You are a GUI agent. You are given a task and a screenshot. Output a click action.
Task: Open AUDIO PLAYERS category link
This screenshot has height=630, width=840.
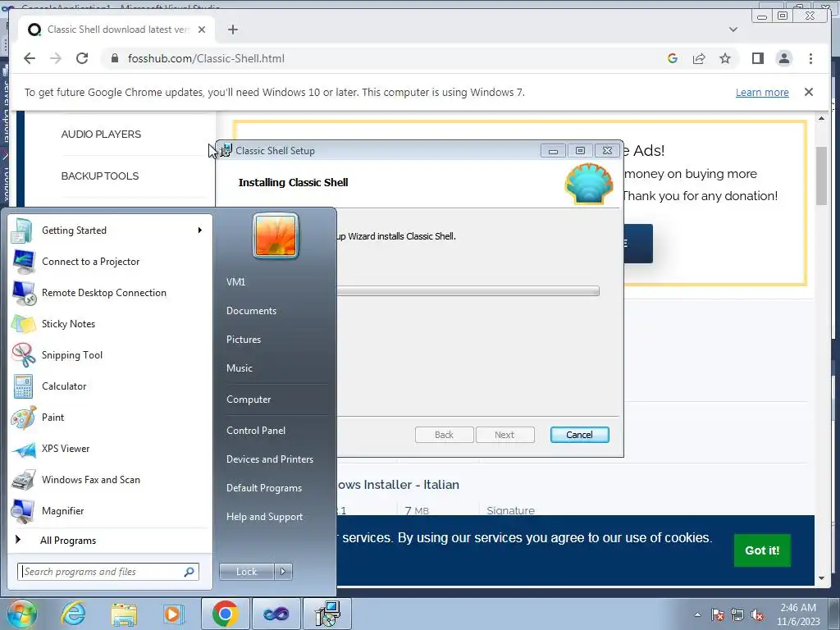[101, 135]
